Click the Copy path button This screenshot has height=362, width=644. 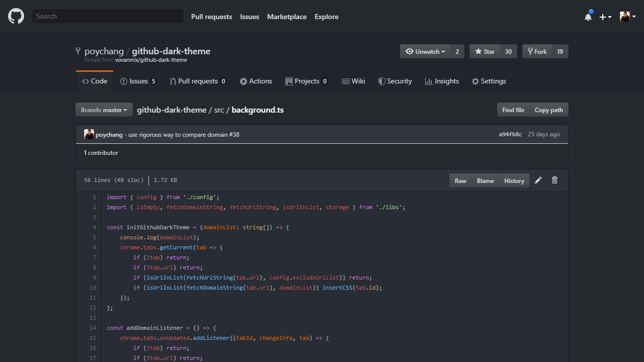tap(549, 110)
